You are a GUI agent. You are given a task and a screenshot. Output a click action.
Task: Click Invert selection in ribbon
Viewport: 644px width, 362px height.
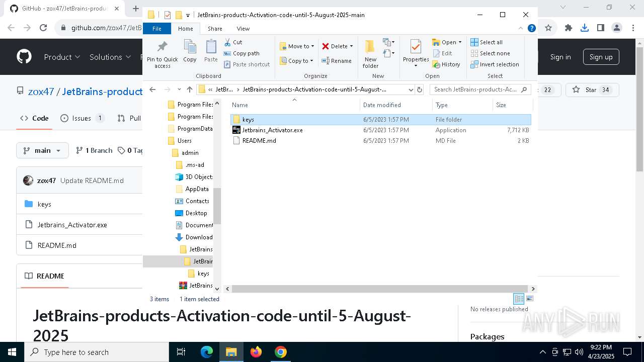(495, 64)
